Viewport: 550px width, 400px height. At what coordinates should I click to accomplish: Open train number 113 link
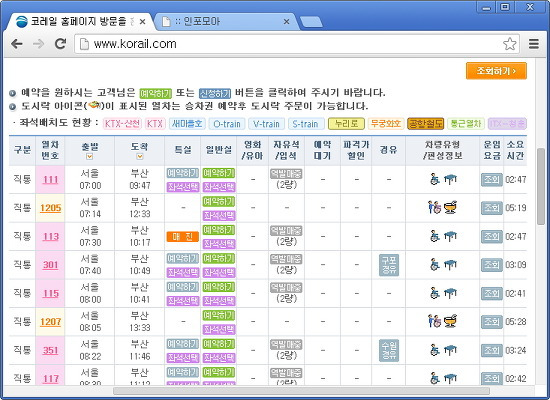pyautogui.click(x=51, y=236)
